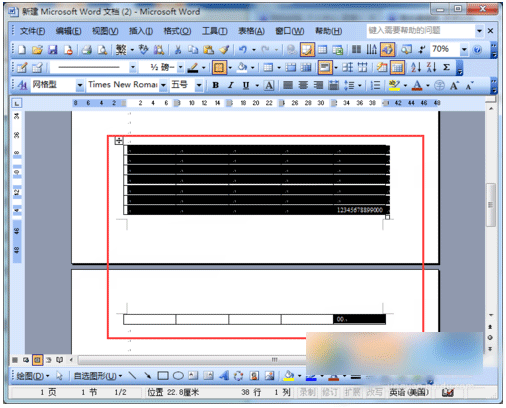This screenshot has height=408, width=506.
Task: Open the 表格(A) menu
Action: coord(251,31)
